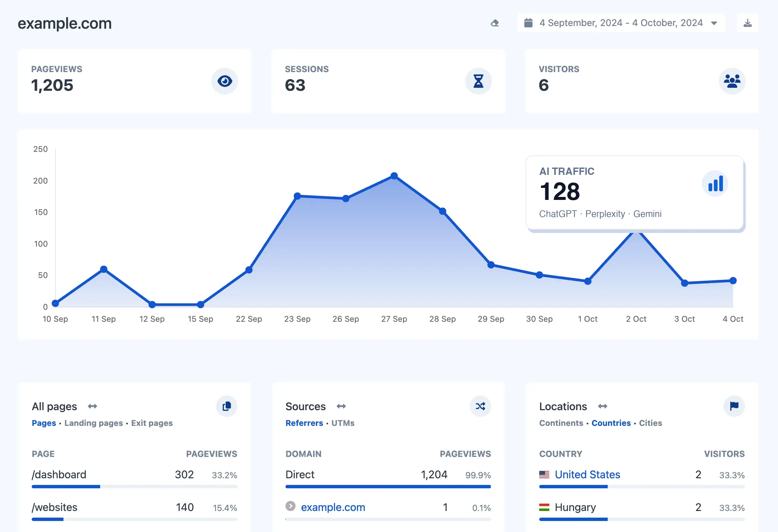This screenshot has height=532, width=778.
Task: Click the 302 pageviews value for /dashboard
Action: click(184, 475)
